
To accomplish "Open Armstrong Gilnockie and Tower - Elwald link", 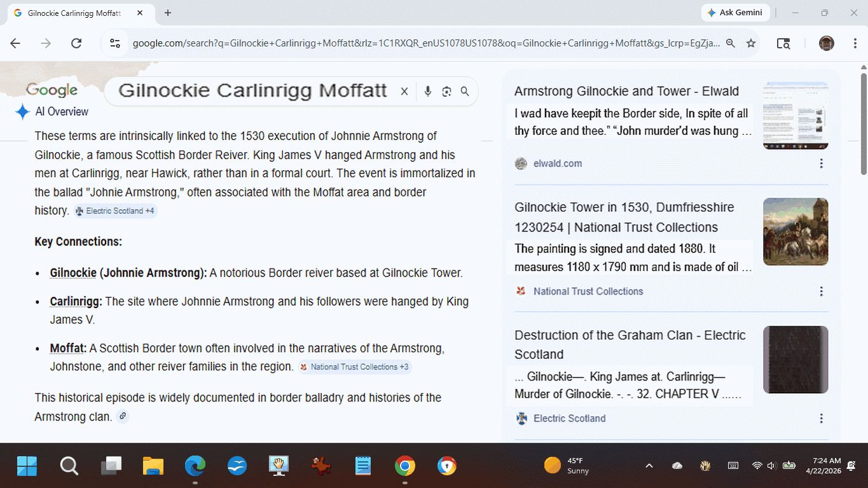I will [626, 92].
